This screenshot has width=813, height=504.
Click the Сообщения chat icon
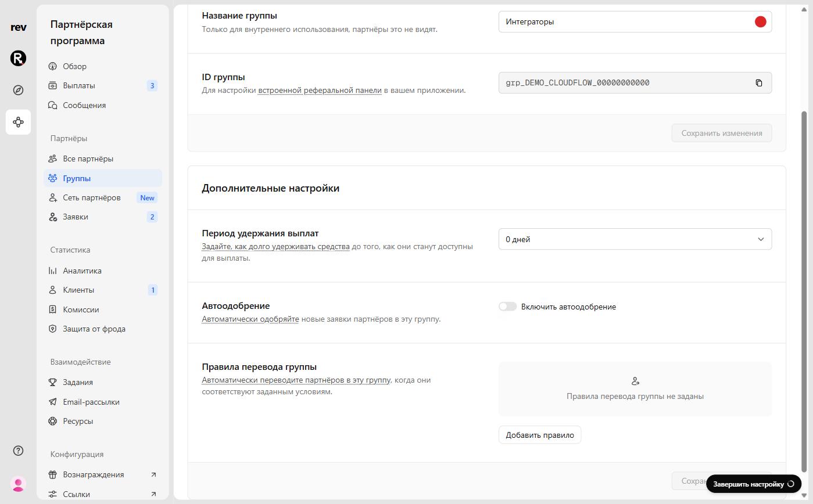click(53, 105)
